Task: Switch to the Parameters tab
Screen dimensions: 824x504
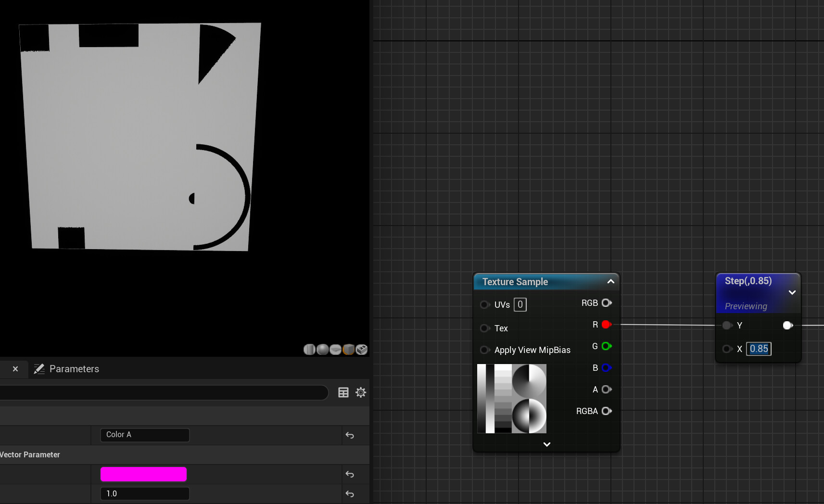Action: 66,369
